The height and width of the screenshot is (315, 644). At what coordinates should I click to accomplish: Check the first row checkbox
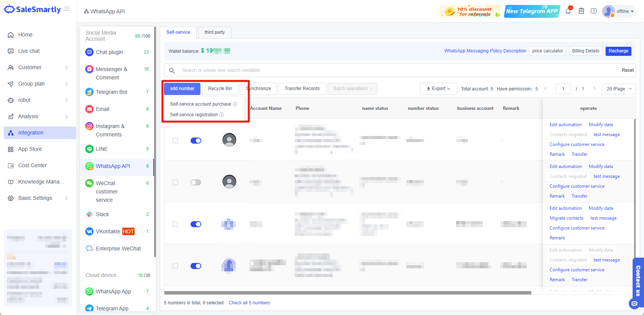point(175,141)
